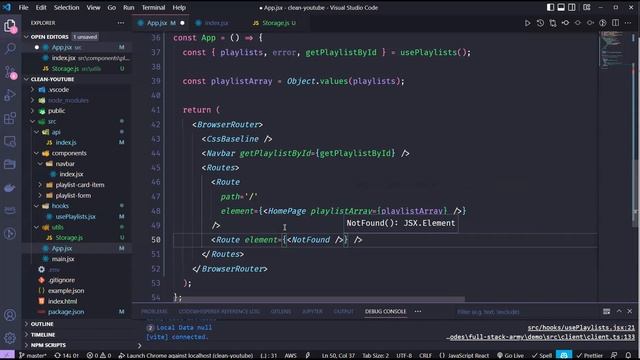Image resolution: width=640 pixels, height=360 pixels.
Task: Toggle Panel visibility in title bar
Action: [x=561, y=7]
